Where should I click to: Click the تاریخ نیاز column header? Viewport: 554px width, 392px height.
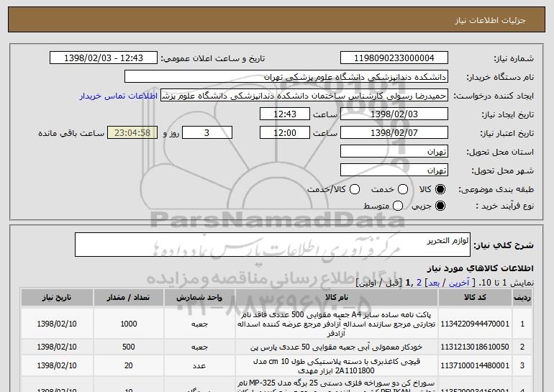(57, 297)
